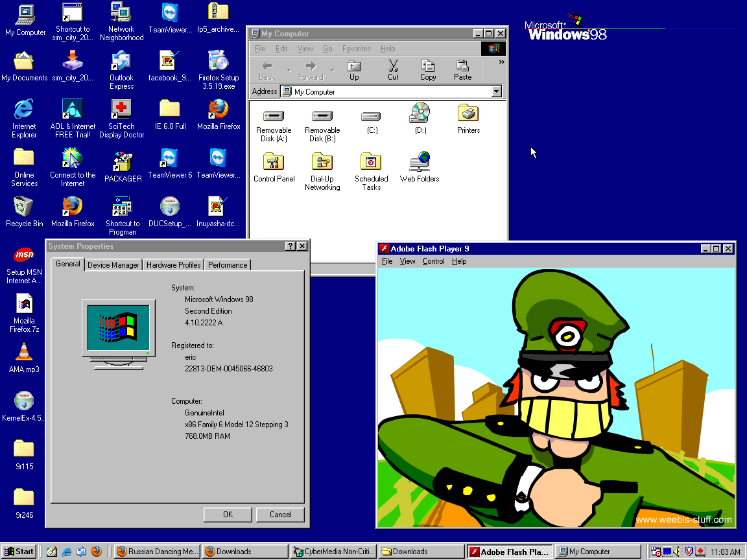This screenshot has width=747, height=560.
Task: Switch to CyberMedia Non-Criti... taskbar button
Action: click(x=335, y=552)
